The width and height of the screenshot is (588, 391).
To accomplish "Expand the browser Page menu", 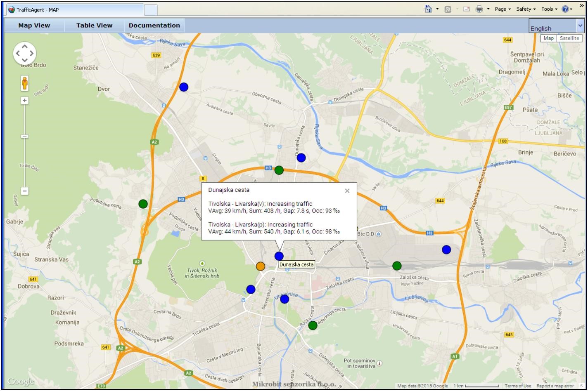I will point(503,9).
